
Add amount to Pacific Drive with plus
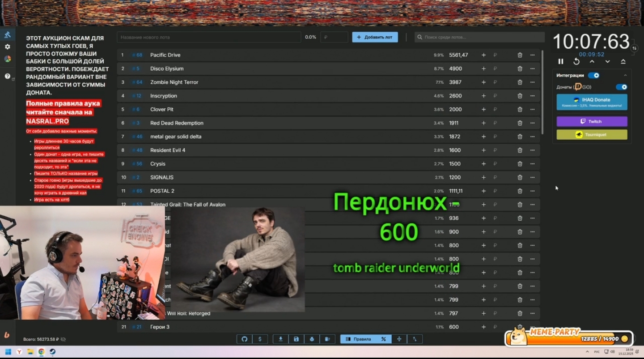[x=483, y=55]
